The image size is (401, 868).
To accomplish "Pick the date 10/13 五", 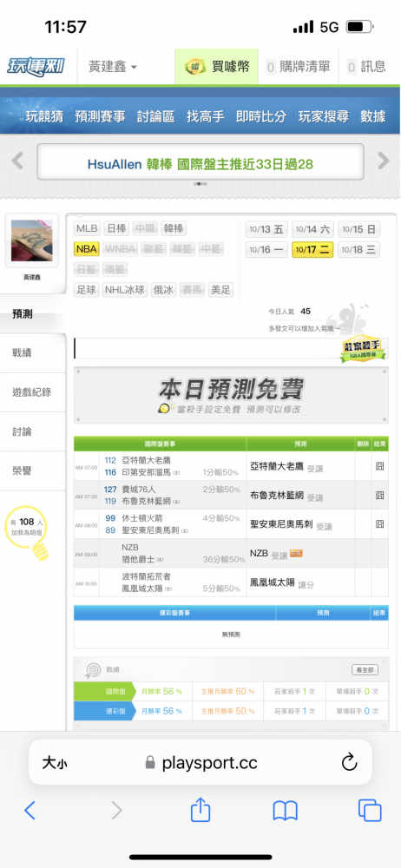I will [266, 229].
